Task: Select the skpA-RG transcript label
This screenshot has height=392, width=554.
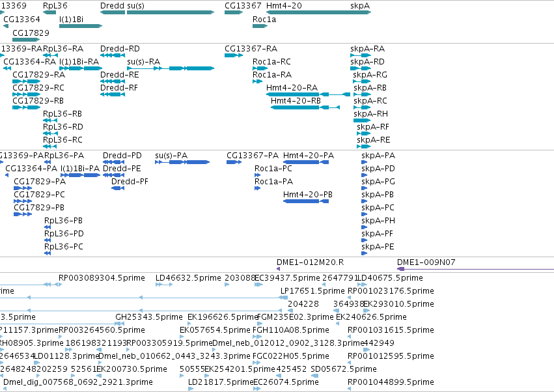Action: coord(370,75)
